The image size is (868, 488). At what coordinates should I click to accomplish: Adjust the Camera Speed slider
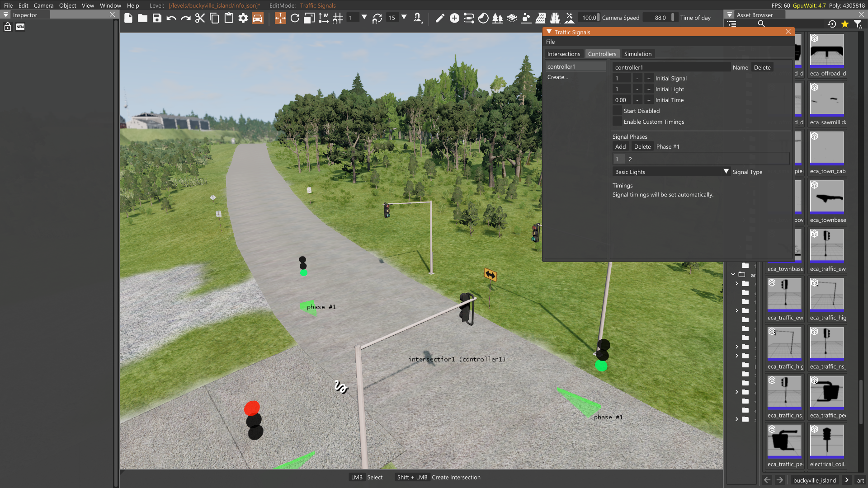(589, 18)
